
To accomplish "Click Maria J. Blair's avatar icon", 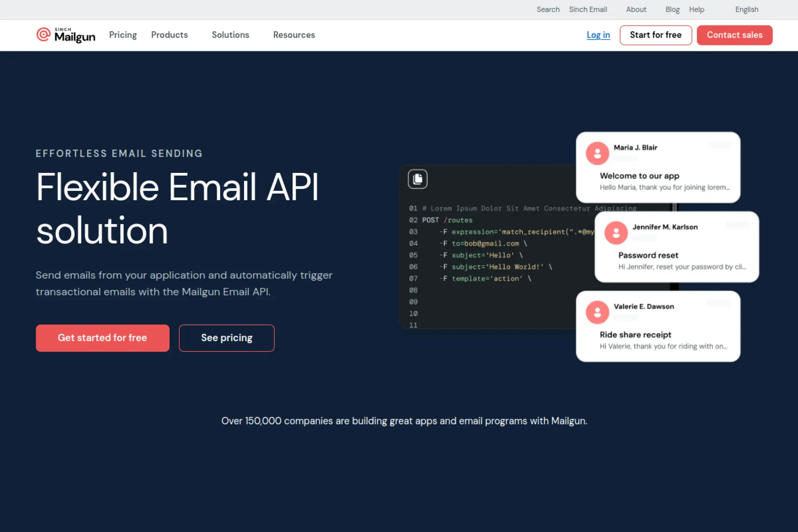I will click(597, 153).
